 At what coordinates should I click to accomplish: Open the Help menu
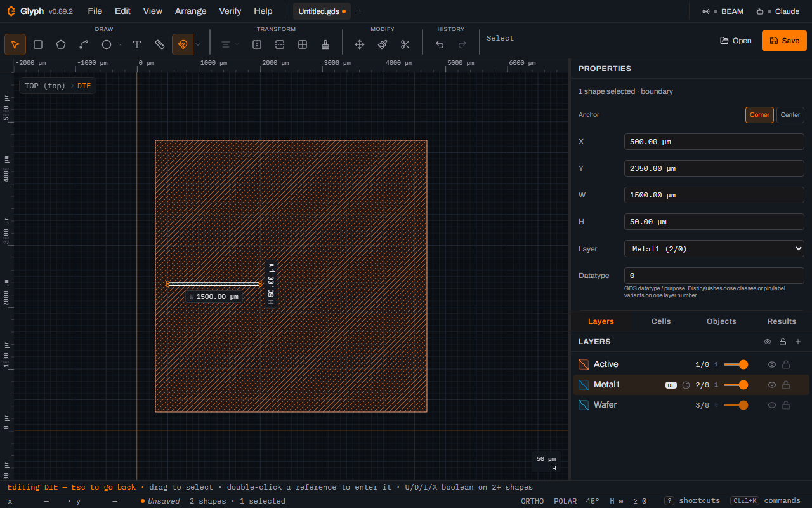263,11
